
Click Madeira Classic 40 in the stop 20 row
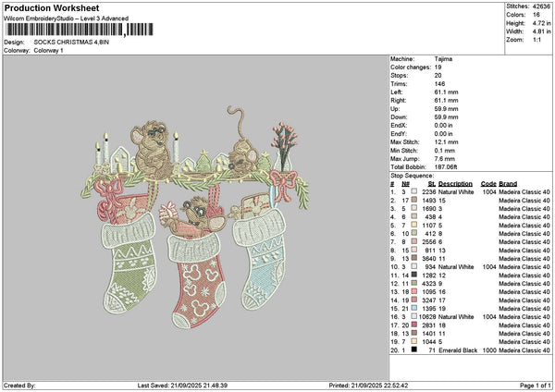tap(524, 350)
